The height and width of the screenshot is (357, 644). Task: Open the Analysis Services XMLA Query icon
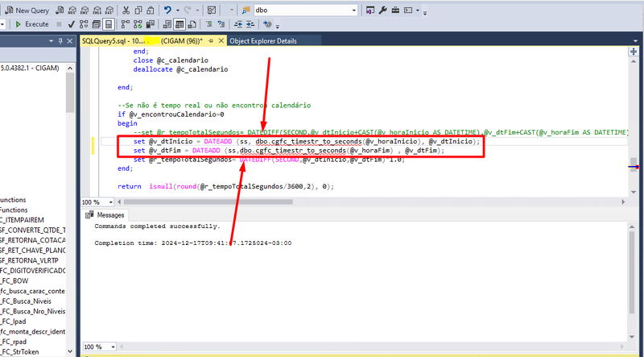click(x=97, y=10)
